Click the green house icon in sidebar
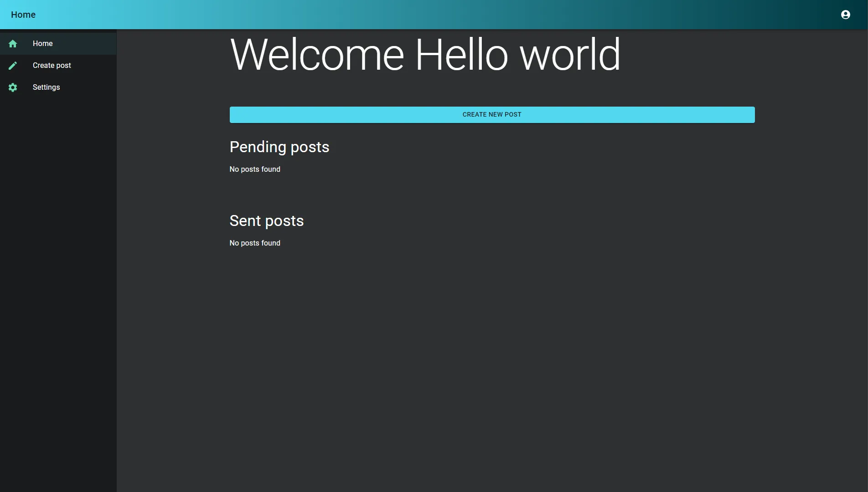Image resolution: width=868 pixels, height=492 pixels. [x=13, y=44]
